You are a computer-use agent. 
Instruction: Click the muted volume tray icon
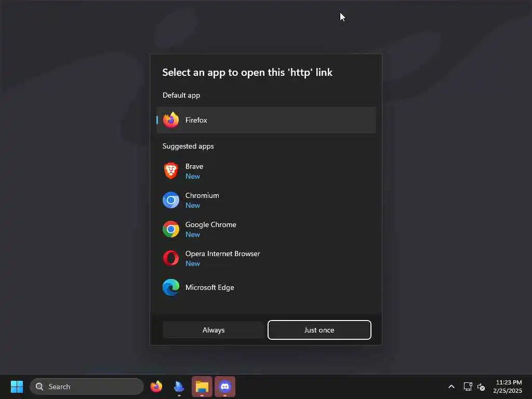coord(481,387)
